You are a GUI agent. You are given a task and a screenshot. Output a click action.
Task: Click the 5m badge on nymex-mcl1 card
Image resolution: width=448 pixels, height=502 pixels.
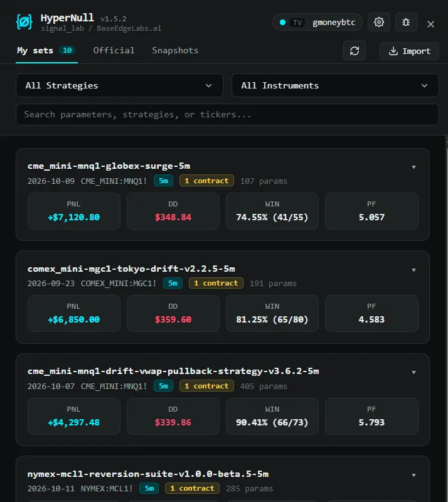coord(149,489)
